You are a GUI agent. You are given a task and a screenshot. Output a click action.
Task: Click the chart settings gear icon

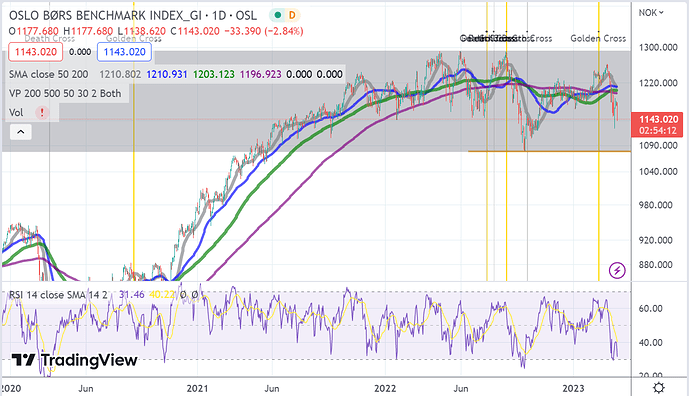(x=659, y=387)
